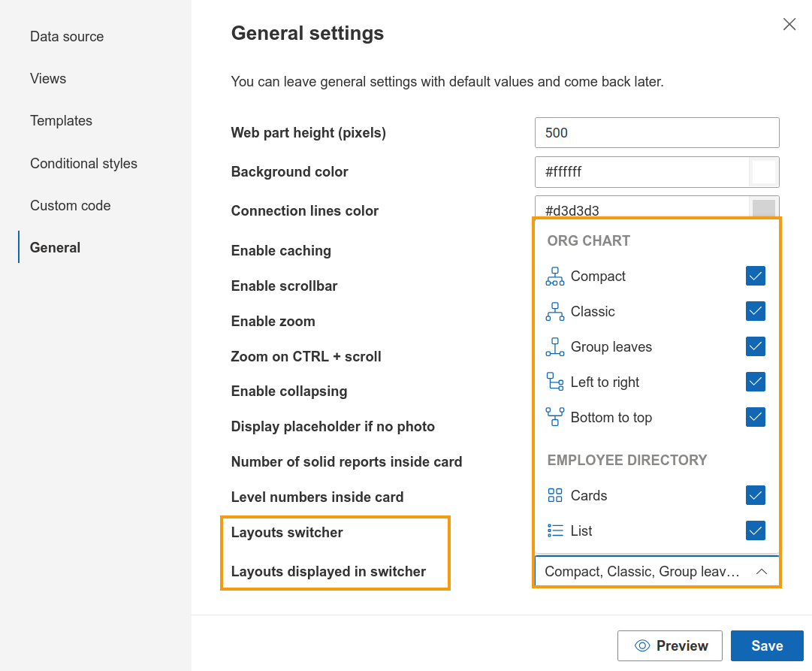
Task: Click the Preview button
Action: coord(669,645)
